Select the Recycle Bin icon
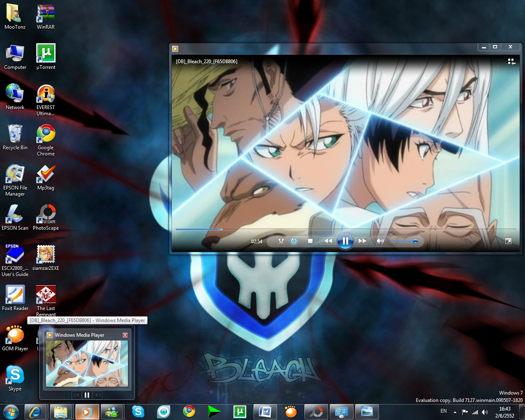525x420 pixels. tap(15, 138)
